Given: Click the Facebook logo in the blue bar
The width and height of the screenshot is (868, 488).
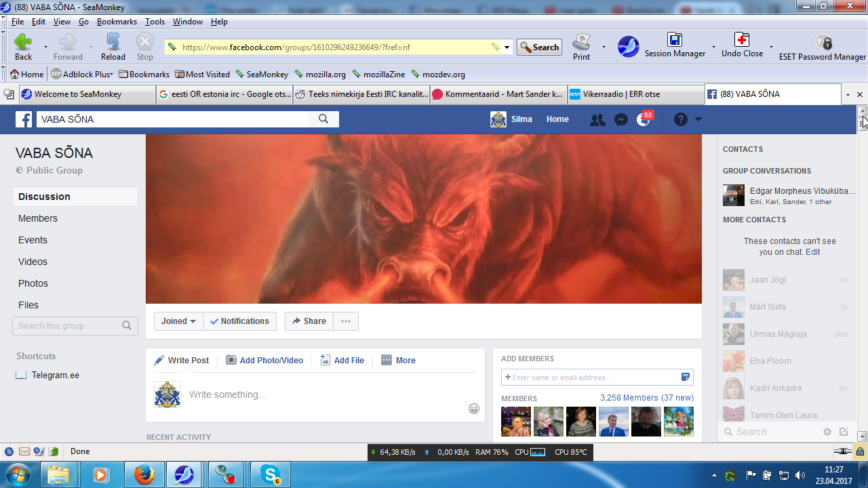Looking at the screenshot, I should click(24, 119).
